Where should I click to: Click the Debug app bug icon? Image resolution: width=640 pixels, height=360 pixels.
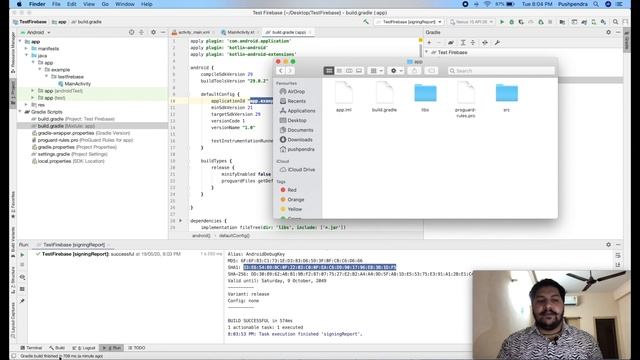click(x=511, y=22)
